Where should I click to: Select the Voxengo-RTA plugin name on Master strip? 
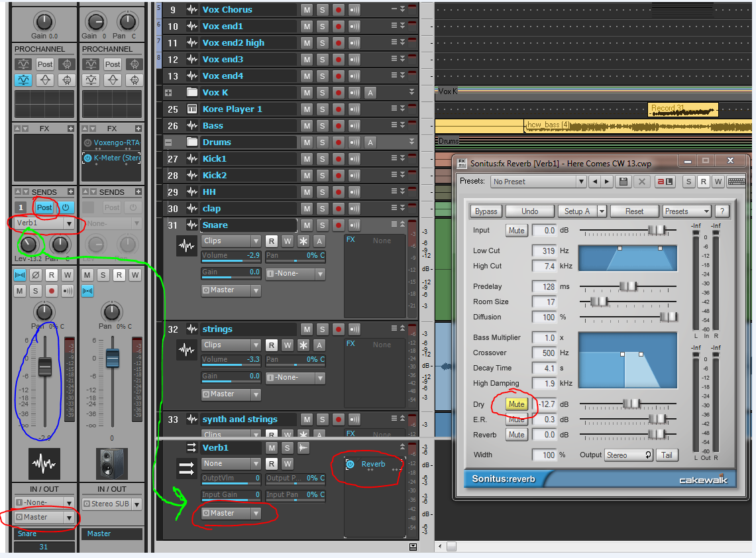pyautogui.click(x=116, y=142)
